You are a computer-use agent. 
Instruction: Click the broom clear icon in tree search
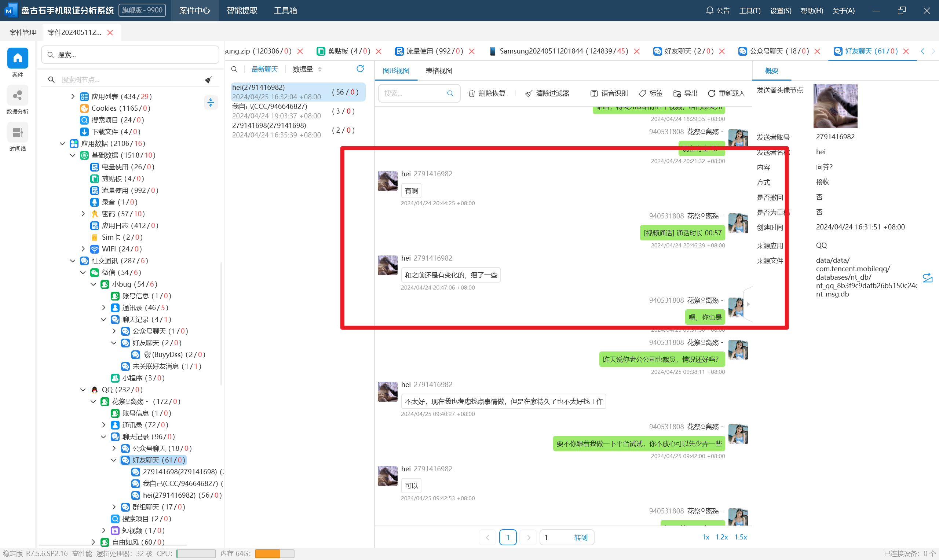pyautogui.click(x=208, y=79)
